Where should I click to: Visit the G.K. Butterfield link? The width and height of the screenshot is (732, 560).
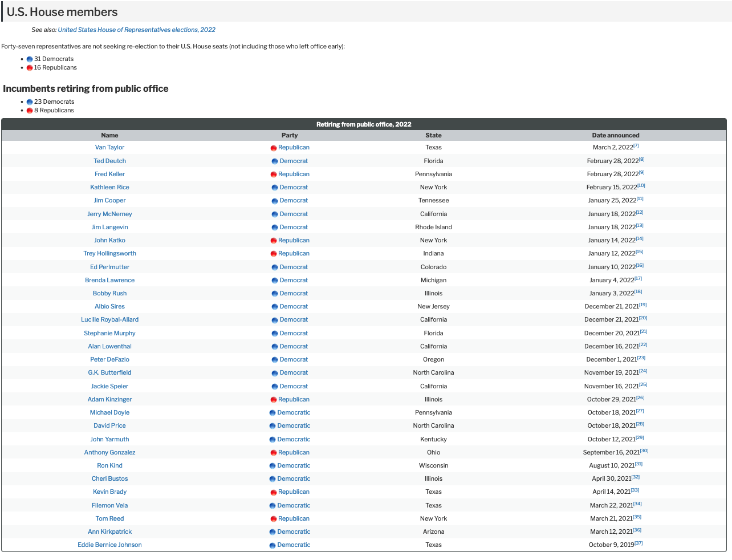[109, 372]
